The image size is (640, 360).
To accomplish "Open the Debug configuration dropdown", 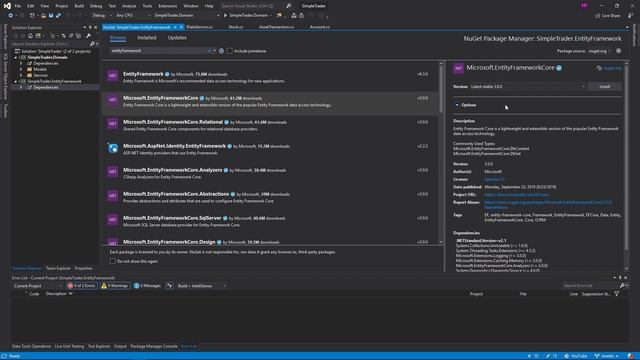I will [101, 16].
